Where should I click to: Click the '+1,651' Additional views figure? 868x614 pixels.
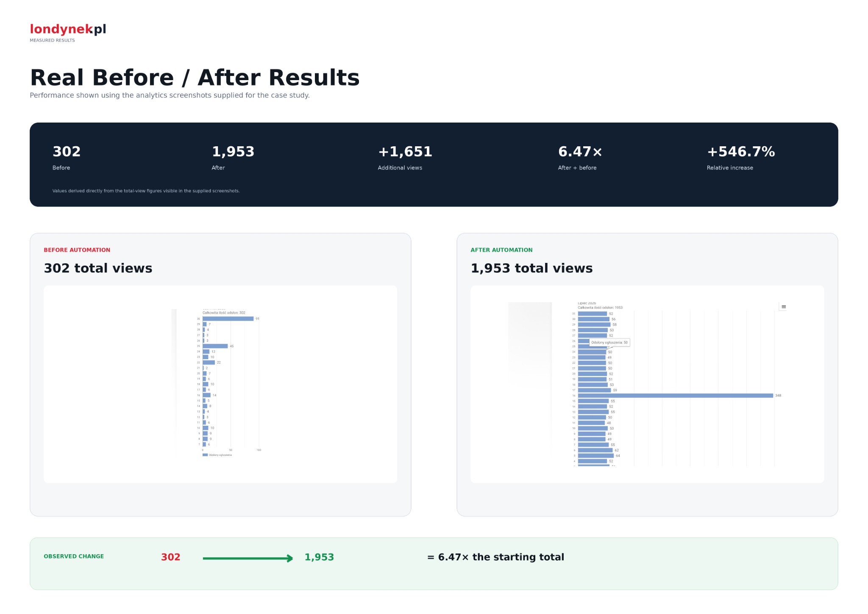pyautogui.click(x=405, y=151)
